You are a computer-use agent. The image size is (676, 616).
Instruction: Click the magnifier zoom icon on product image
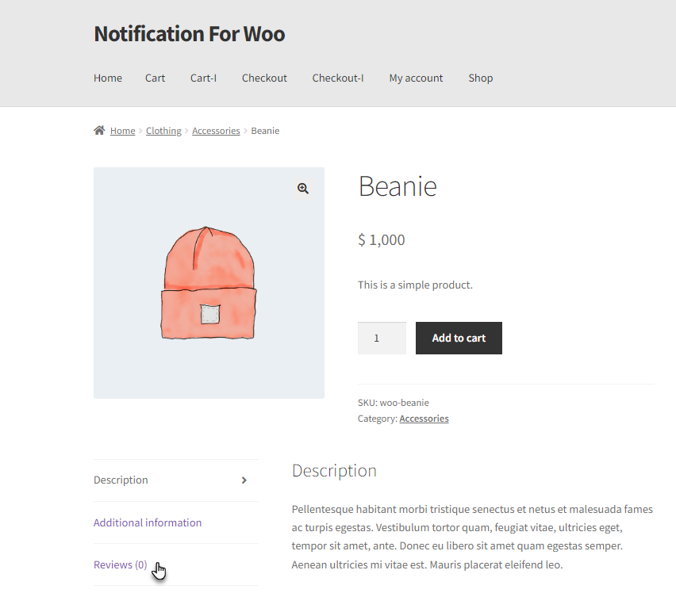coord(302,188)
